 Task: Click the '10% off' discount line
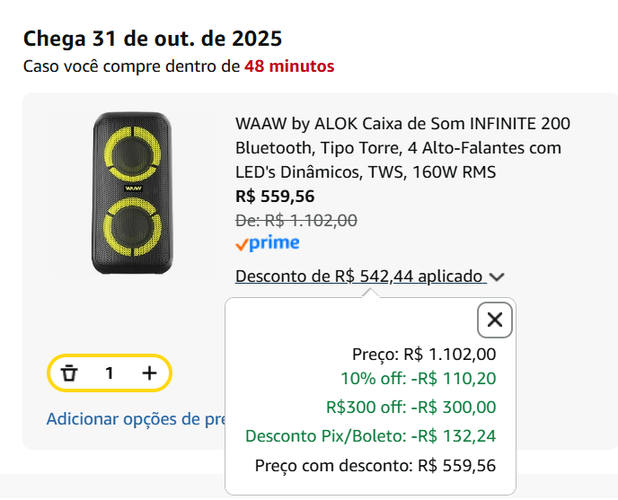coord(418,378)
